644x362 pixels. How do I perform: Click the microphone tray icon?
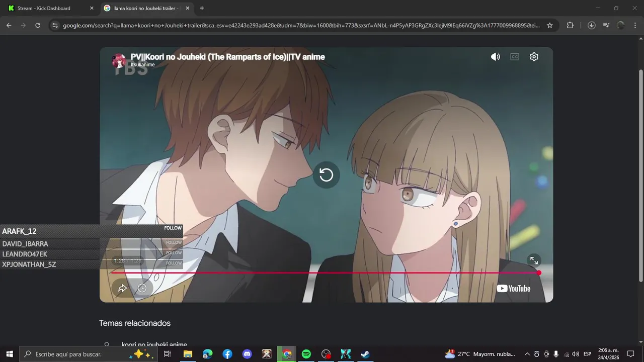click(x=556, y=354)
